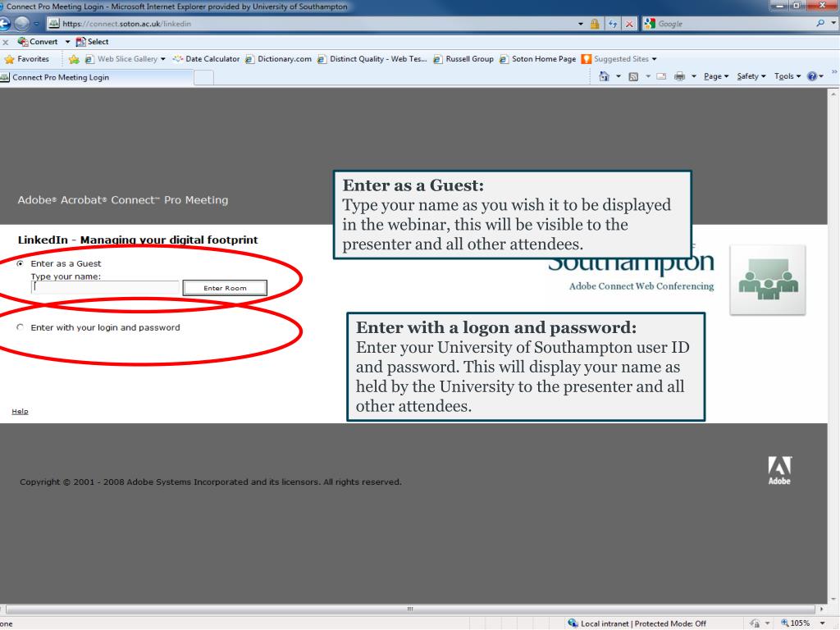840x630 pixels.
Task: Open Distinct Quality - Web Tes... favorite
Action: click(x=372, y=59)
